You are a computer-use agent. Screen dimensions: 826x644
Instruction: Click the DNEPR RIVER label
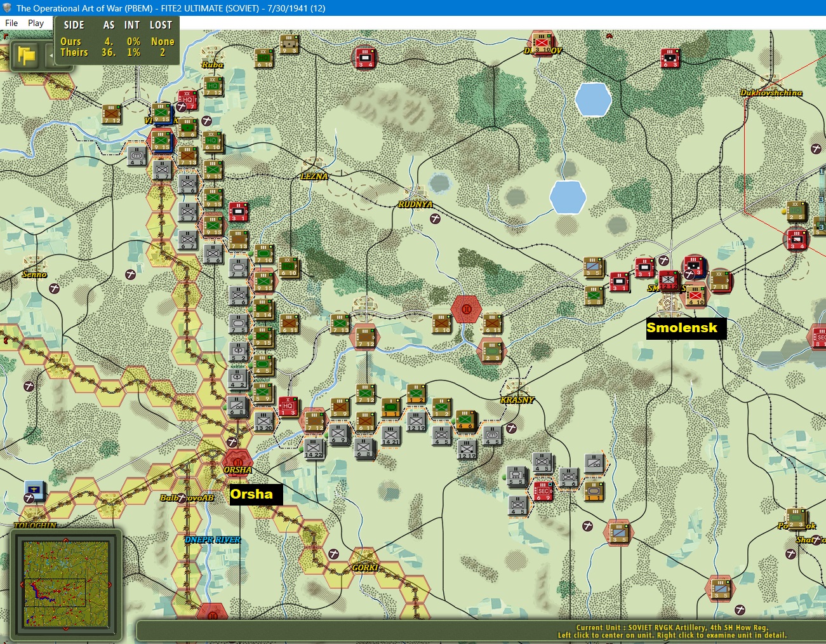213,540
